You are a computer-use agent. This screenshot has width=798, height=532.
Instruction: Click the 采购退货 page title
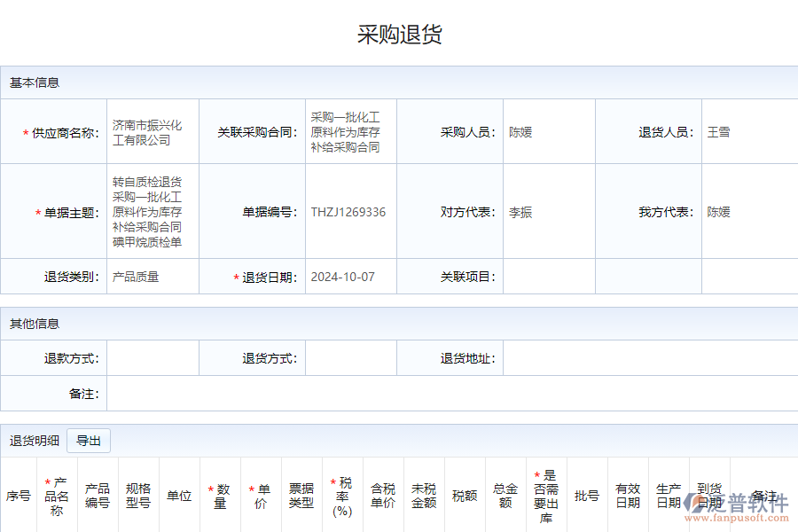click(399, 35)
